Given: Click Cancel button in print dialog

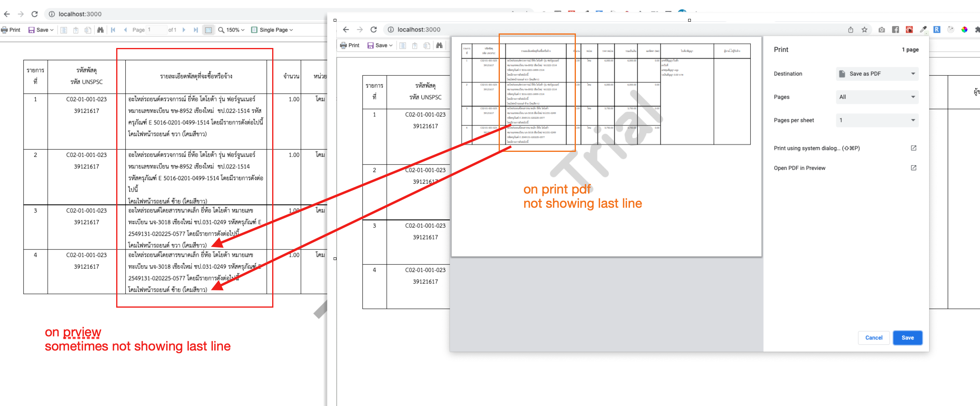Looking at the screenshot, I should pyautogui.click(x=874, y=338).
